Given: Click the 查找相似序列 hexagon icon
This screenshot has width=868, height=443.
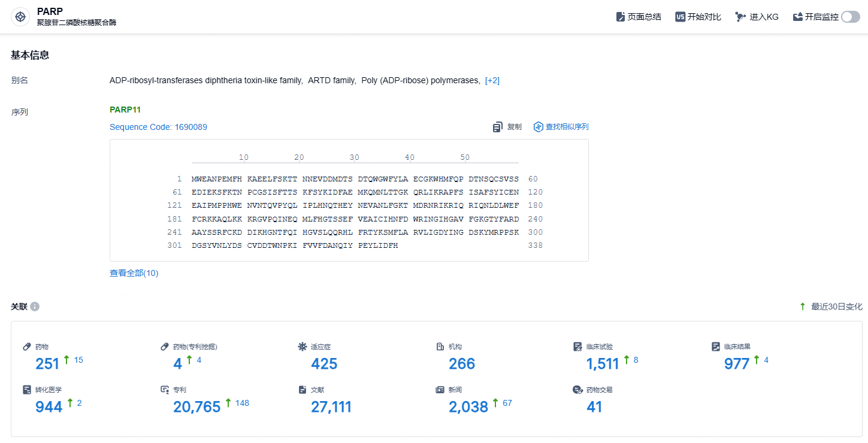Looking at the screenshot, I should tap(538, 127).
